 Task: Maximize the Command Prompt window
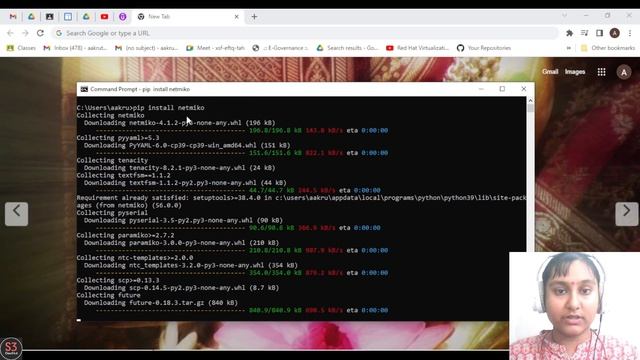tap(502, 89)
